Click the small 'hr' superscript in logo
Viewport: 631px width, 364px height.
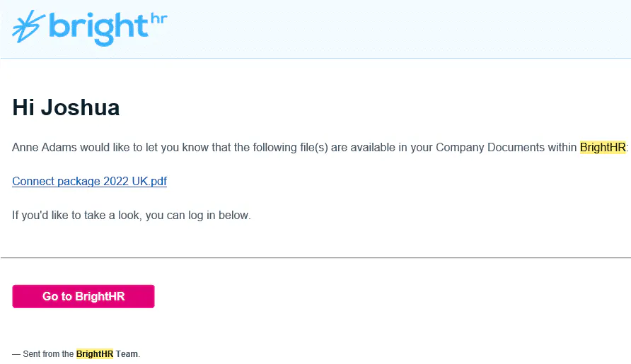tap(158, 18)
